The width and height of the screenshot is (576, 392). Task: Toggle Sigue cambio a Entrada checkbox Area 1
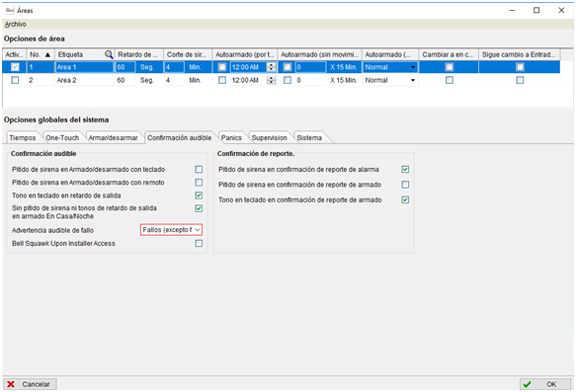click(x=520, y=67)
